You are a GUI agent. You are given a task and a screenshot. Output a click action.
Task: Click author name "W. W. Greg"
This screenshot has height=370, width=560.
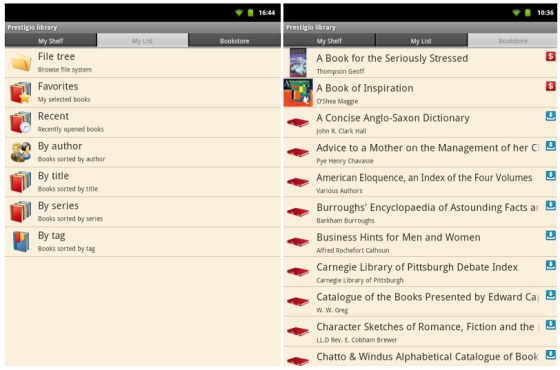tap(332, 310)
